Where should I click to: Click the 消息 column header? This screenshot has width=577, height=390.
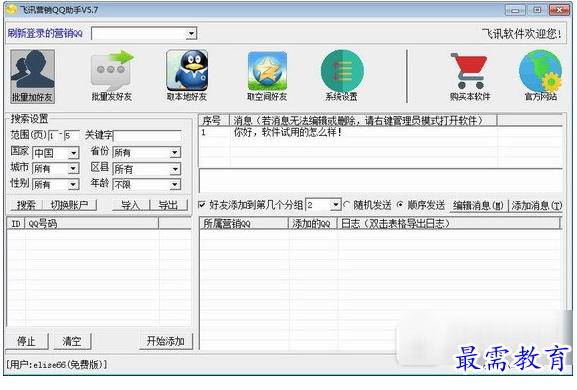point(364,120)
